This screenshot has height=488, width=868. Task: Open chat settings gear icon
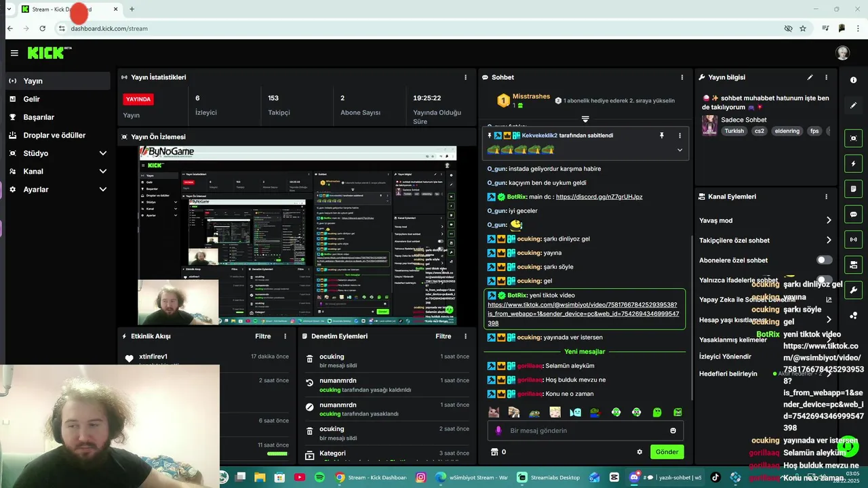coord(639,452)
